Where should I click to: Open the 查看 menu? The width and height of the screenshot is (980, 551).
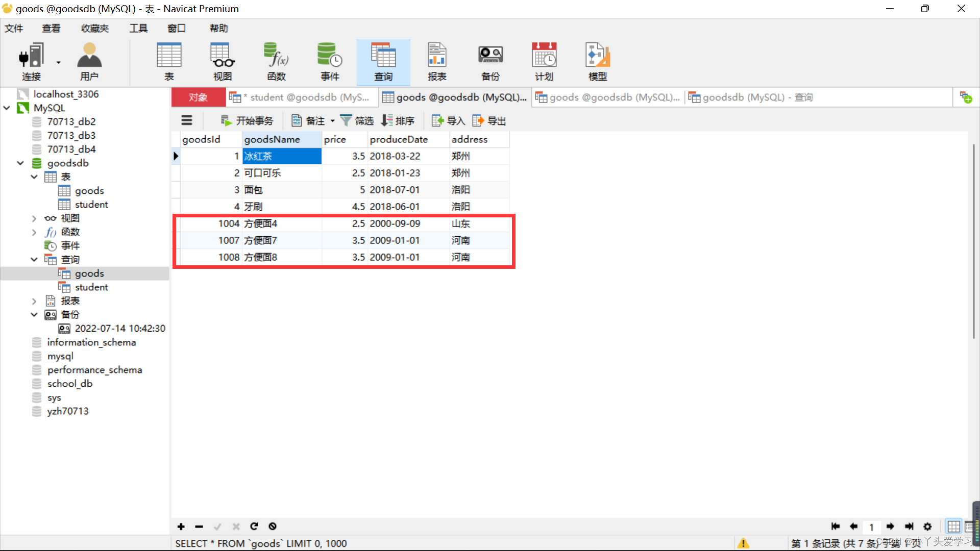click(51, 28)
